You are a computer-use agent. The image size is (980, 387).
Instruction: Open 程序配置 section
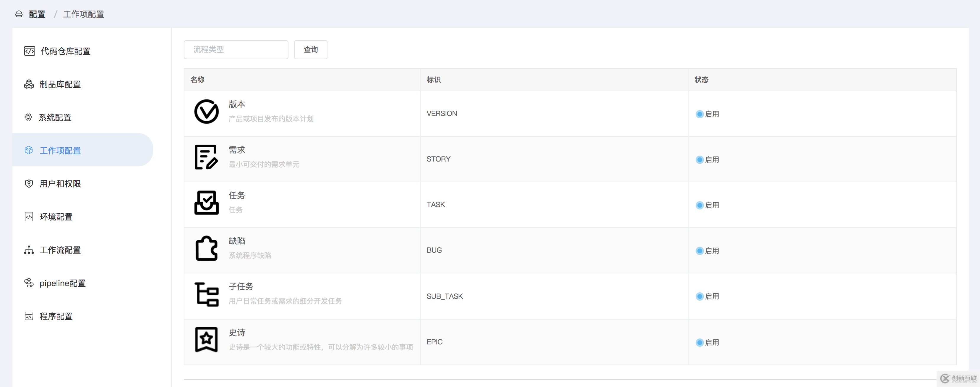82,316
